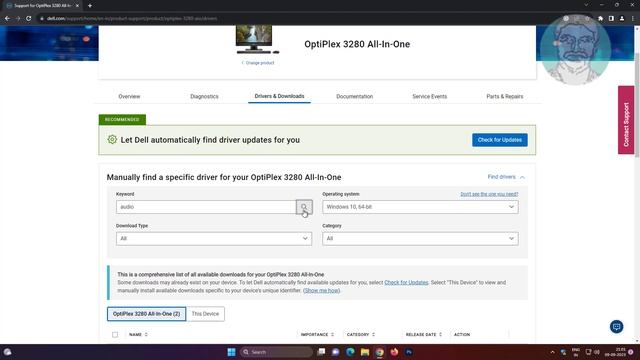Screen dimensions: 640x360
Task: Sort the table by Name column
Action: point(138,335)
